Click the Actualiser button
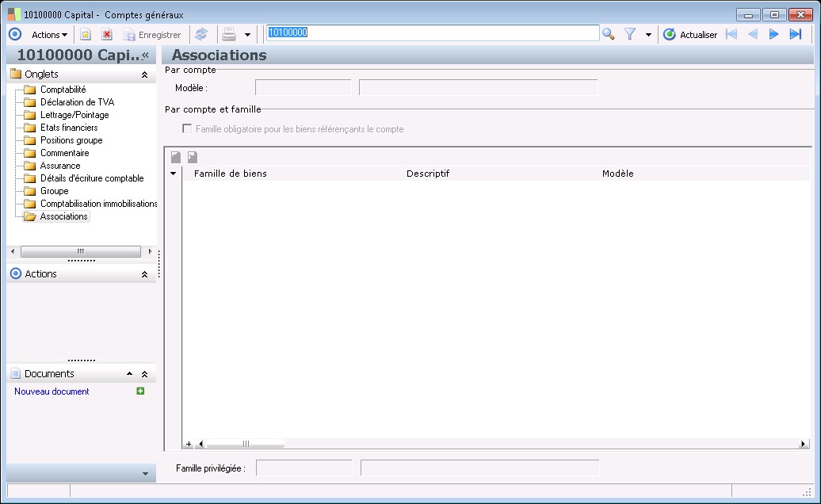This screenshot has height=504, width=821. pyautogui.click(x=690, y=35)
